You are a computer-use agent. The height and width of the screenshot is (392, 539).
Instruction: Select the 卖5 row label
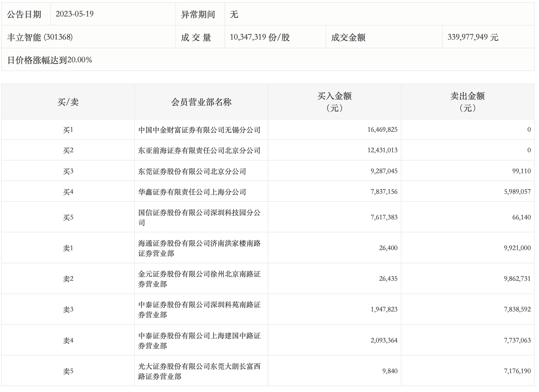click(68, 371)
